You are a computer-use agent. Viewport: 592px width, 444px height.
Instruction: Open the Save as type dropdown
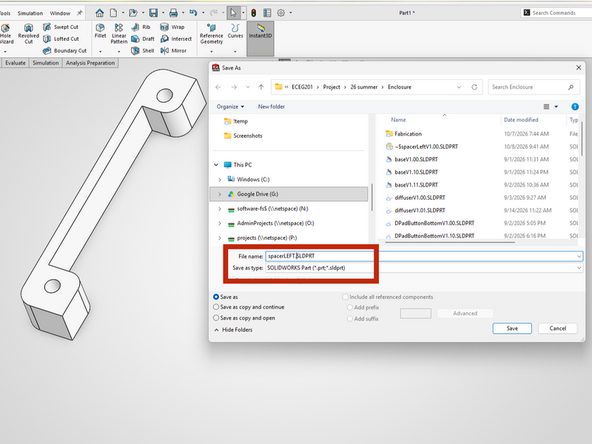coord(579,268)
